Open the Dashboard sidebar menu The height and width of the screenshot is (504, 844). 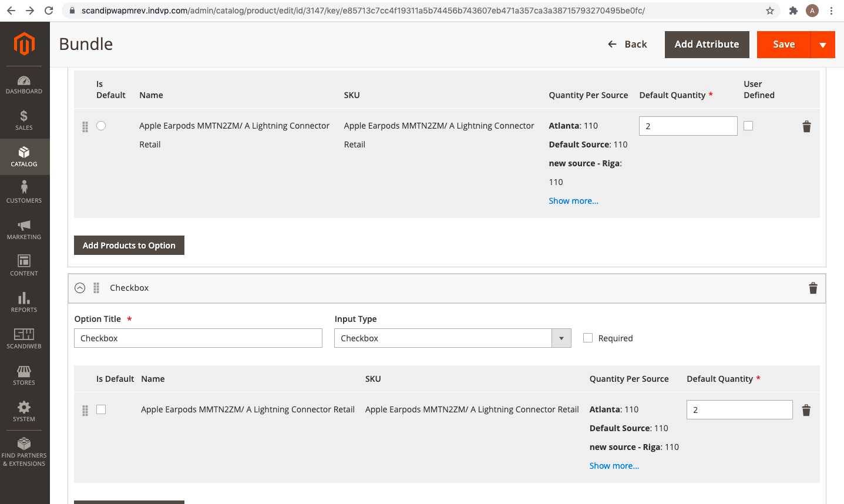click(24, 85)
